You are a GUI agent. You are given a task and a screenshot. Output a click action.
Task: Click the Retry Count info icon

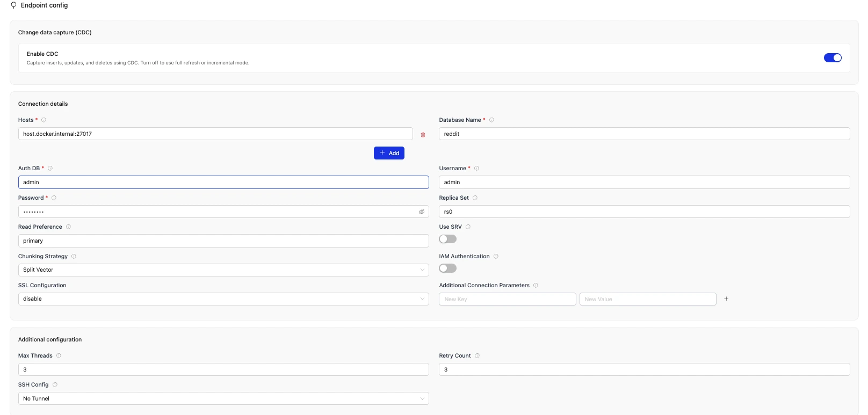tap(477, 356)
